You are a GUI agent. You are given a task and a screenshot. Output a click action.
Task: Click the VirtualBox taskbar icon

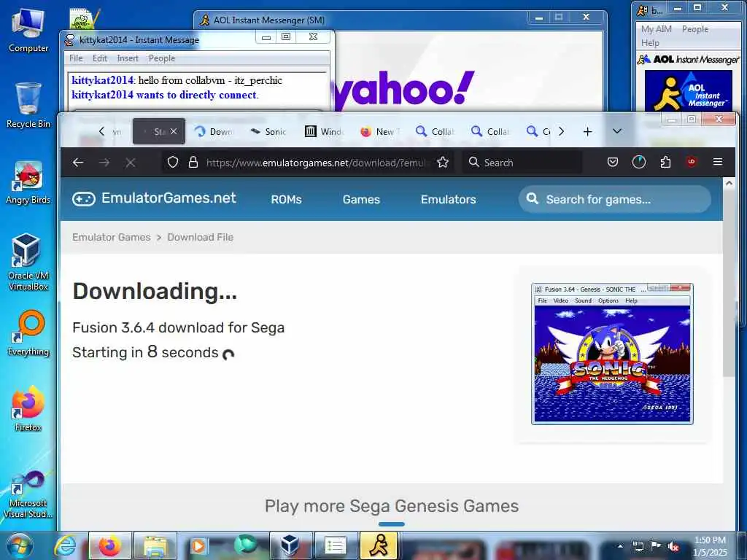click(x=290, y=545)
